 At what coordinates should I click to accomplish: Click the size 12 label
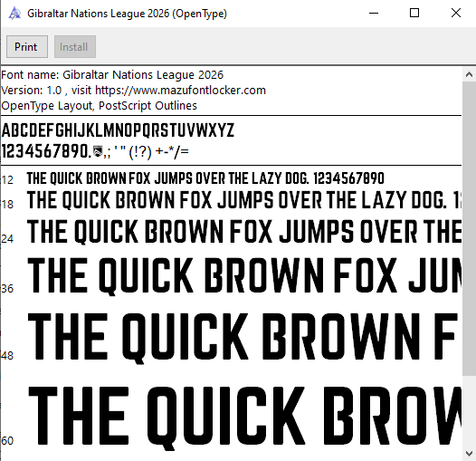coord(7,180)
